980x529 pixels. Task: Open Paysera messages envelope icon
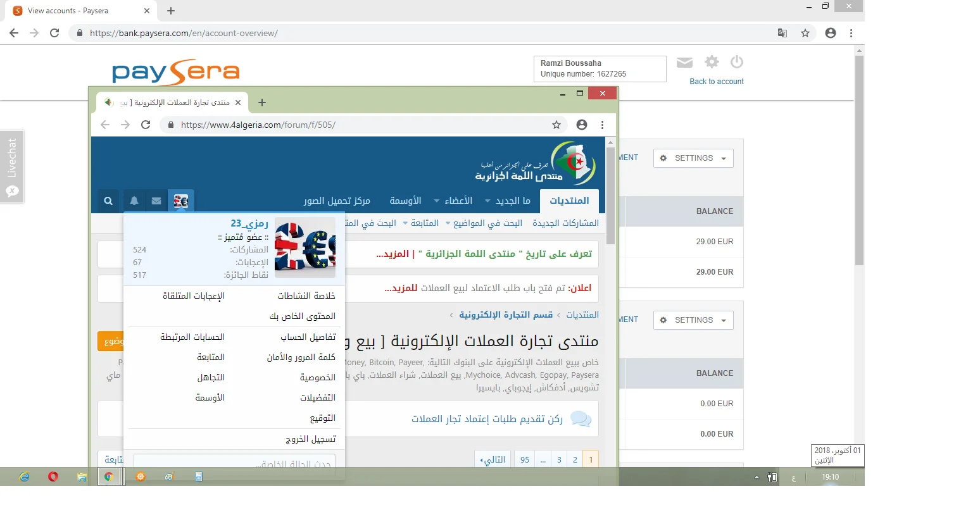click(x=684, y=62)
